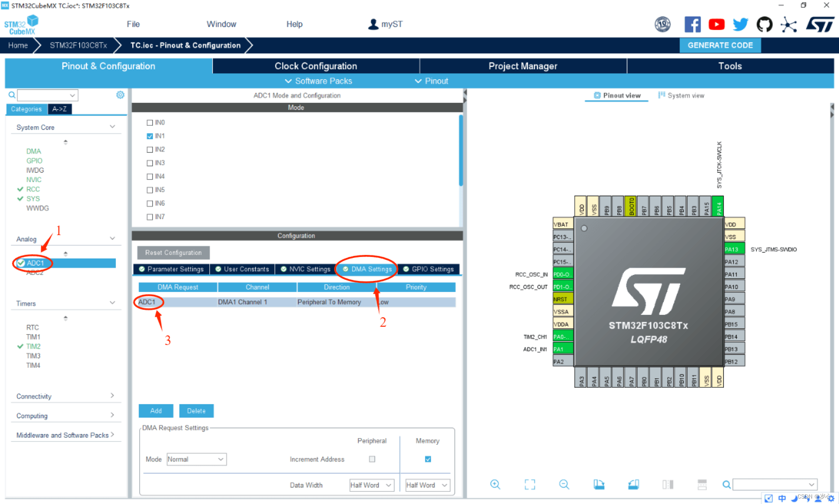Image resolution: width=839 pixels, height=504 pixels.
Task: Click the NRST pin on the chip
Action: [x=563, y=299]
